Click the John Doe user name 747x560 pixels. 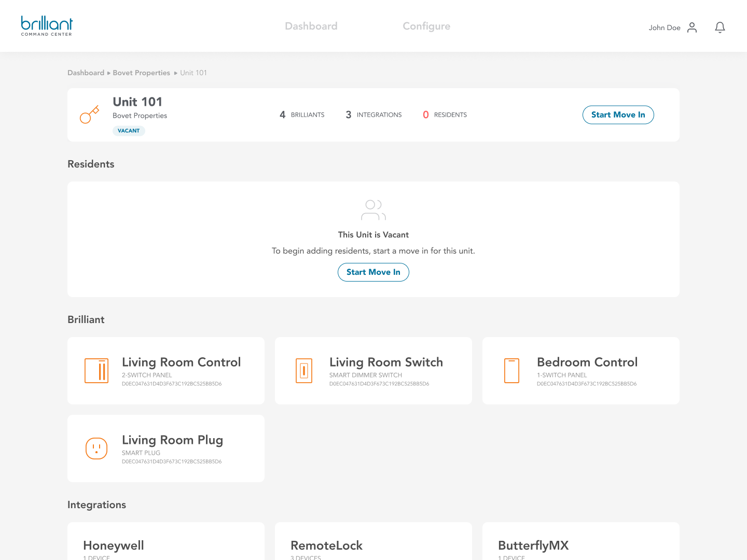click(665, 27)
